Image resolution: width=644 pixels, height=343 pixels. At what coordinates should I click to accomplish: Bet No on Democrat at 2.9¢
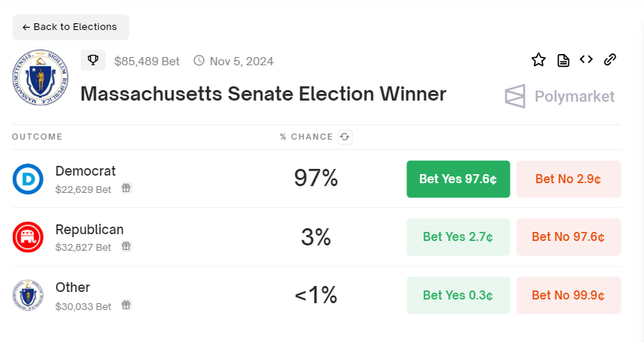point(568,179)
